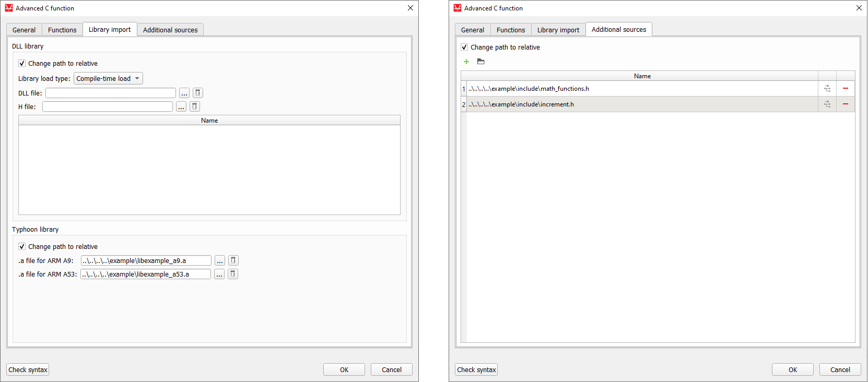Screen dimensions: 868x382
Task: Uncheck Change path to relative above sources list
Action: click(x=464, y=47)
